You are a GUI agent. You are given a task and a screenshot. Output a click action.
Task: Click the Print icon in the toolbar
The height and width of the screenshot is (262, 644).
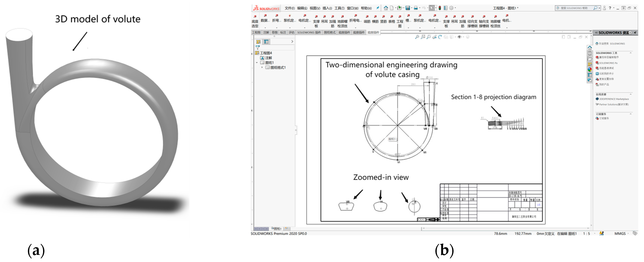(x=416, y=8)
